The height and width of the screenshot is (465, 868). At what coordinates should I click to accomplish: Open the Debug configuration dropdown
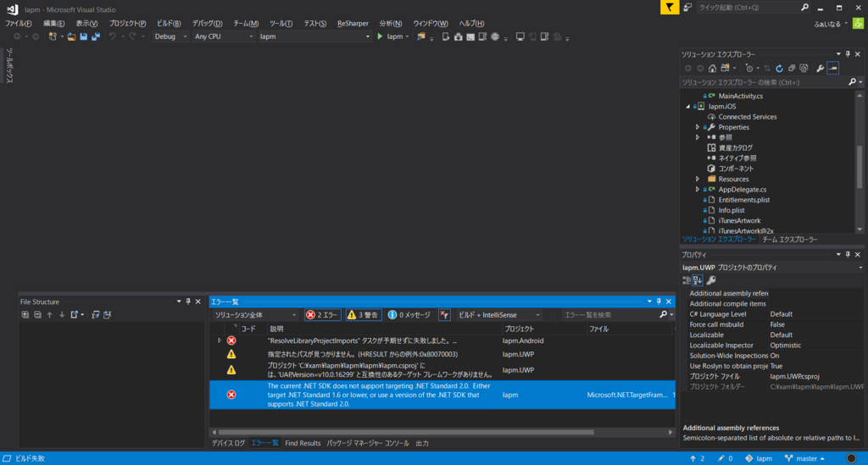(170, 36)
